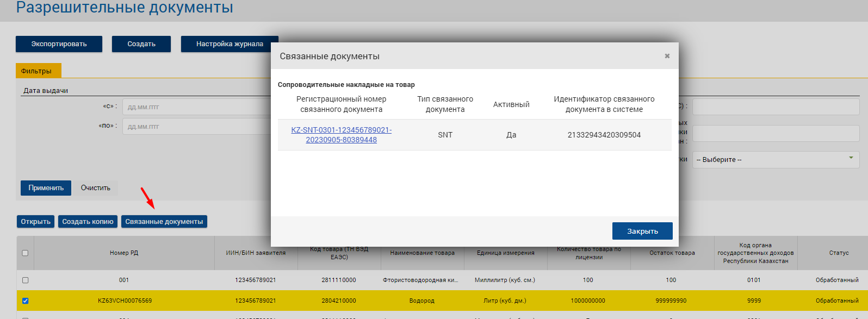
Task: Open Настройка журнала settings
Action: (230, 44)
